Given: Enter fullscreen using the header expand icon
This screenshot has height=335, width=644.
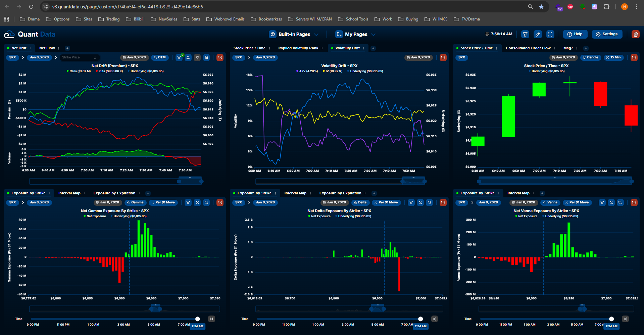Looking at the screenshot, I should click(550, 34).
